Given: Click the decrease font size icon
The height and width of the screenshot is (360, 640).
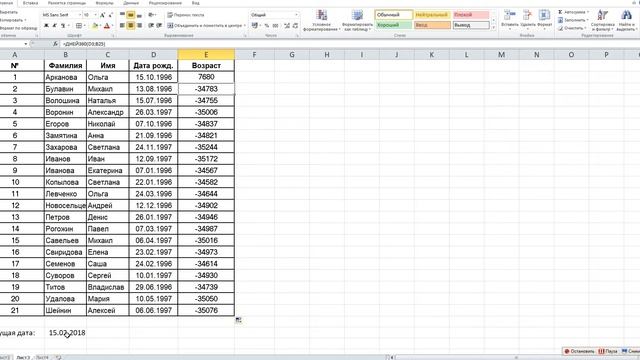Looking at the screenshot, I should click(x=110, y=15).
